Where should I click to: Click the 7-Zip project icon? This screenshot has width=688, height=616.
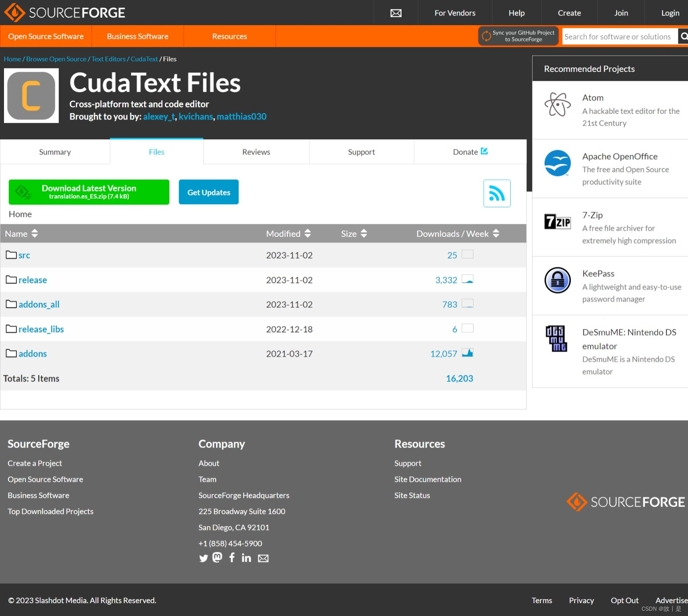click(x=557, y=222)
